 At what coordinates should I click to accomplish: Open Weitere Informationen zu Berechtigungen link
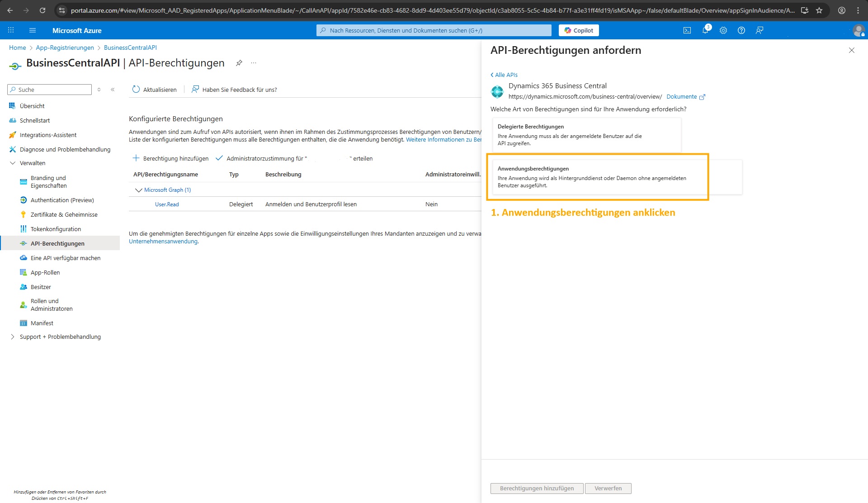[443, 140]
